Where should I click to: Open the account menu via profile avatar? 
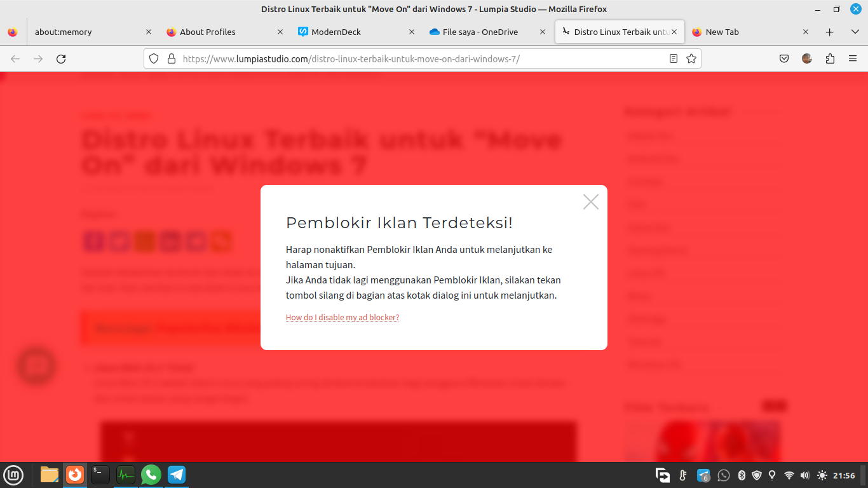point(807,58)
